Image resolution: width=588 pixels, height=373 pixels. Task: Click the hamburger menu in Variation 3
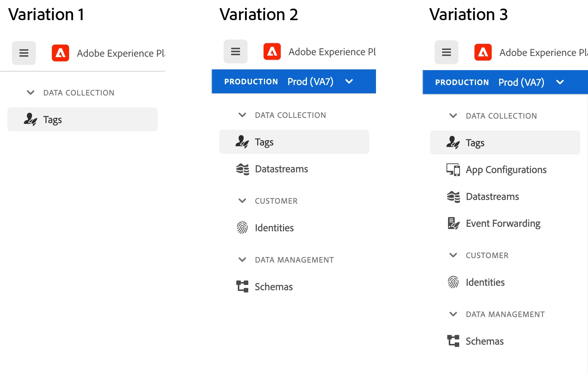click(447, 52)
